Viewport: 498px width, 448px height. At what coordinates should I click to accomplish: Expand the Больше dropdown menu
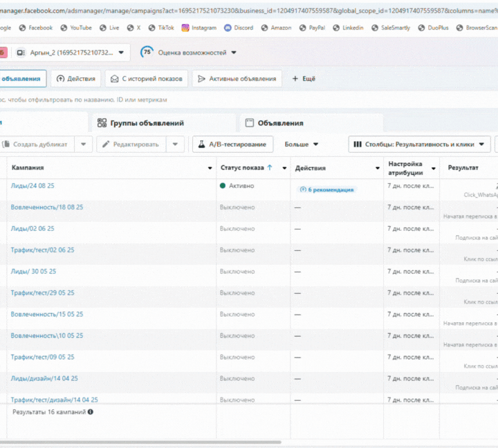302,144
